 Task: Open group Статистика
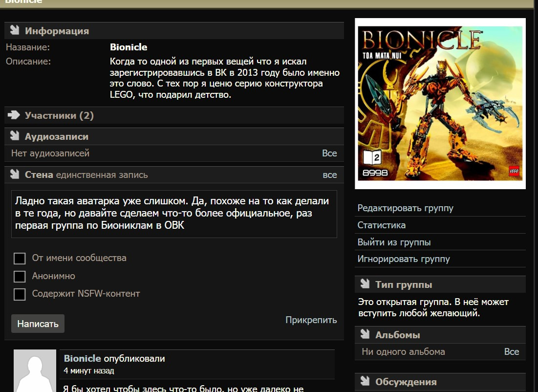point(382,225)
